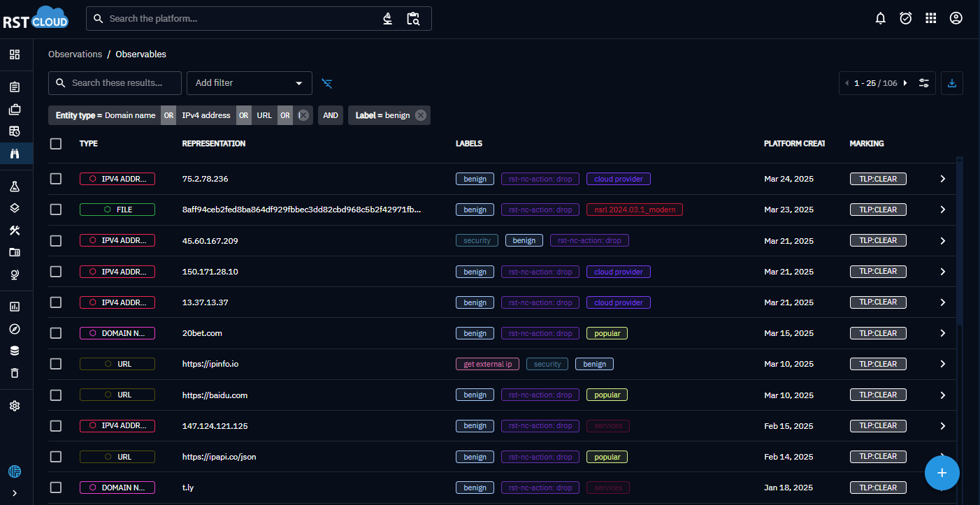This screenshot has width=980, height=505.
Task: Click the 'get external ip' label chip
Action: tap(487, 364)
